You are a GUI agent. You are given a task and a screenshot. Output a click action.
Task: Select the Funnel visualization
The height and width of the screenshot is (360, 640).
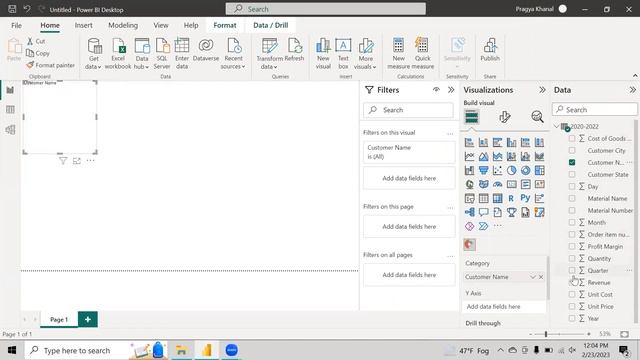(483, 170)
